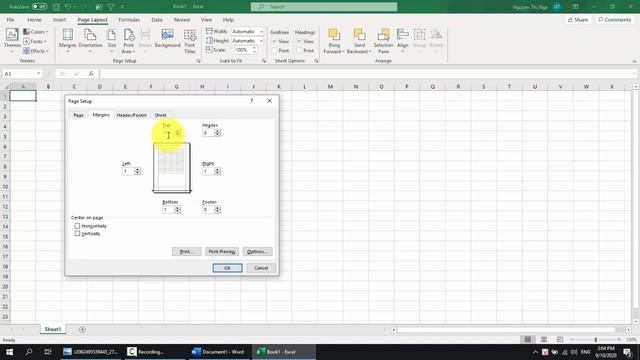This screenshot has height=360, width=640.
Task: Open the Selection Pane
Action: 383,41
